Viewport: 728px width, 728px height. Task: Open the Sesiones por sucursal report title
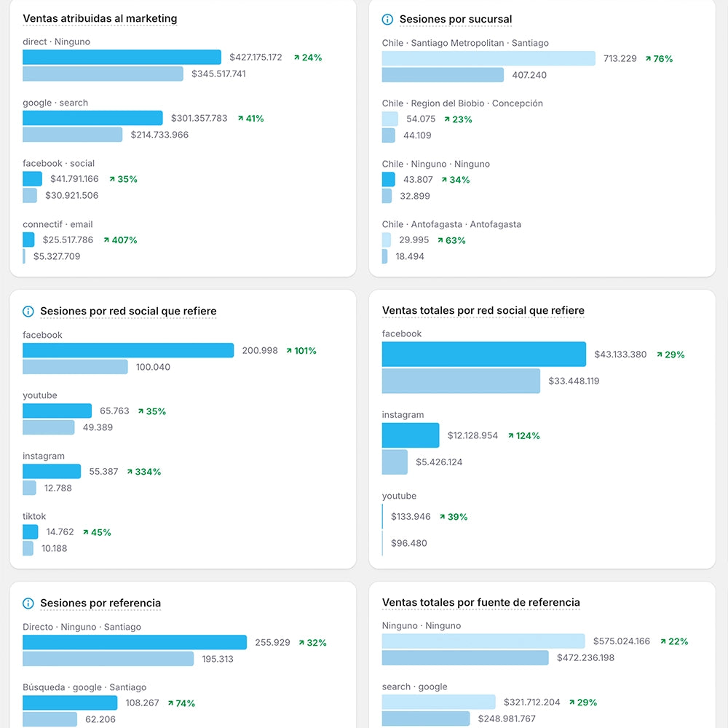(456, 20)
